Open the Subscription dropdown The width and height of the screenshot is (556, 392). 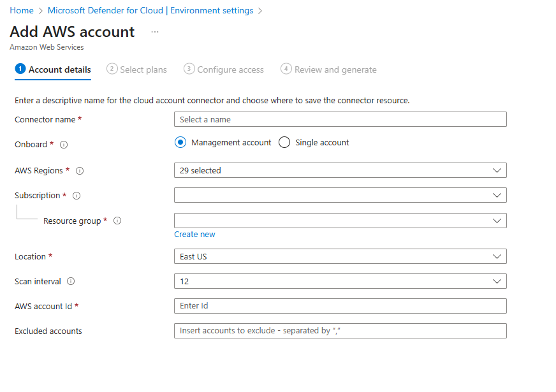click(340, 195)
